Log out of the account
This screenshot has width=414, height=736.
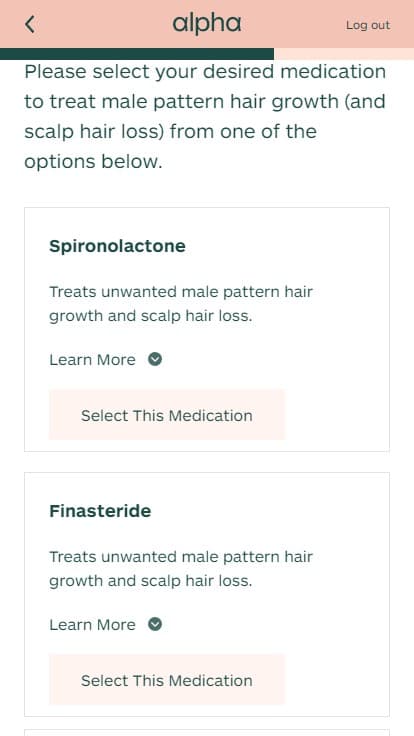(368, 25)
